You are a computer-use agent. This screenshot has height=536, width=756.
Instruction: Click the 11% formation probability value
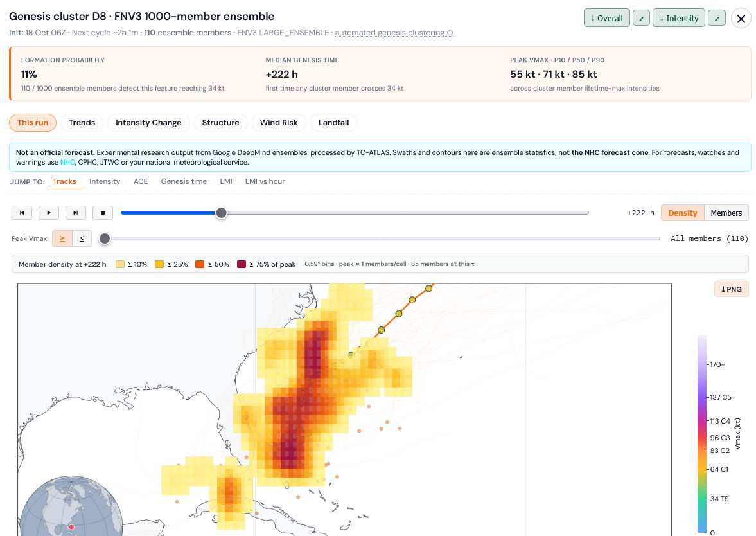(29, 75)
